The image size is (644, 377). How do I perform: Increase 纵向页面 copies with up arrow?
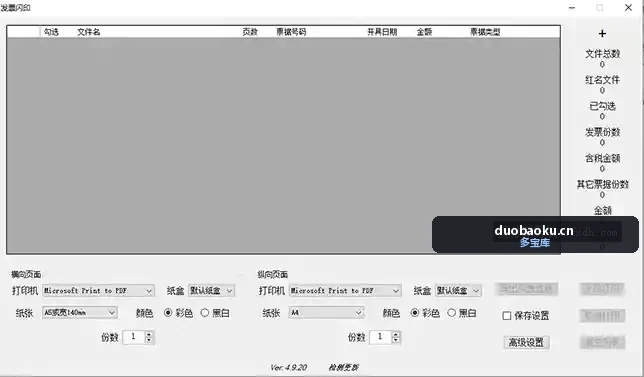coord(396,334)
